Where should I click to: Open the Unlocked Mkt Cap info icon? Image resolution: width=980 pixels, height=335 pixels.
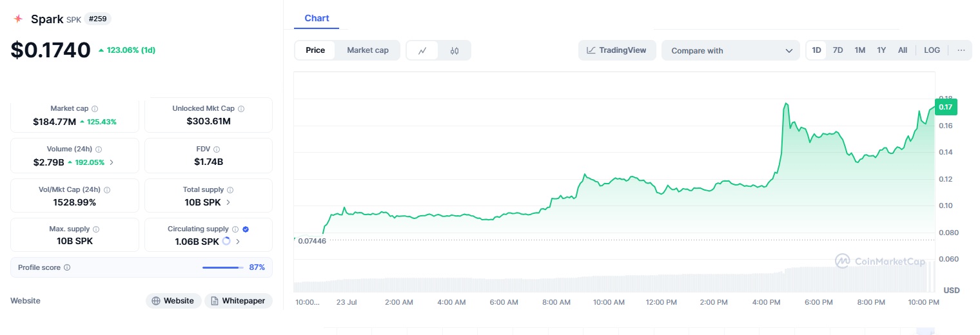241,109
